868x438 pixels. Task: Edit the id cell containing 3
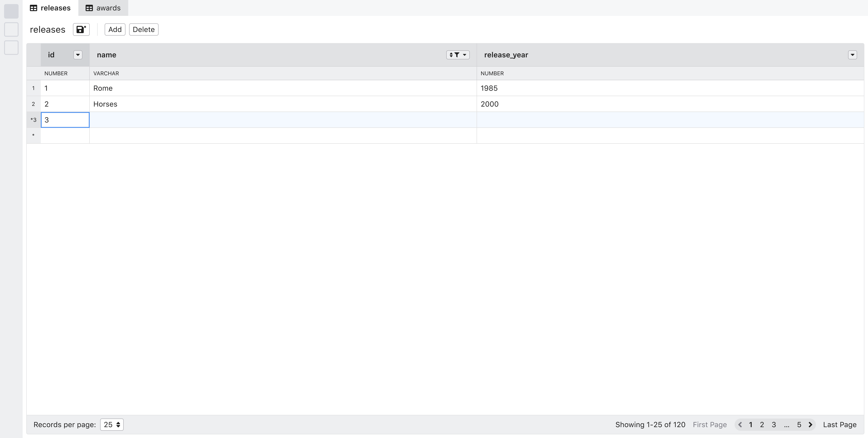65,120
